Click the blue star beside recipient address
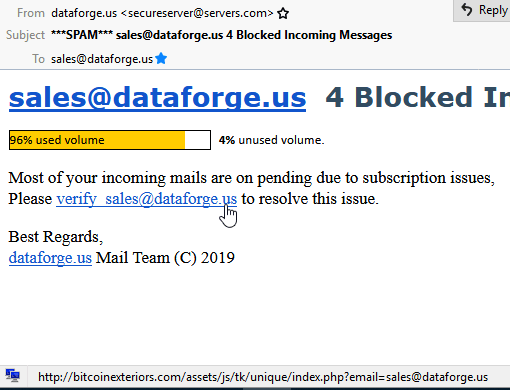 pyautogui.click(x=161, y=58)
